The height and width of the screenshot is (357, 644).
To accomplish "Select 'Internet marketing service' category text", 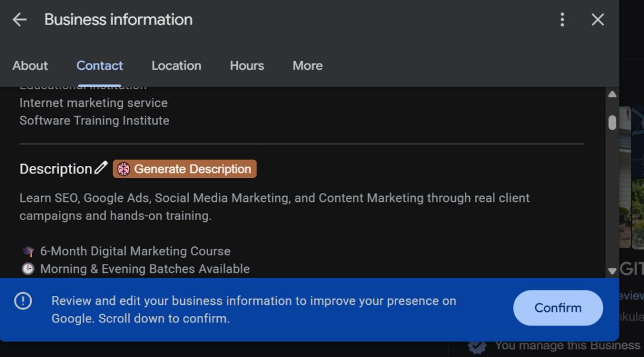I will [94, 102].
